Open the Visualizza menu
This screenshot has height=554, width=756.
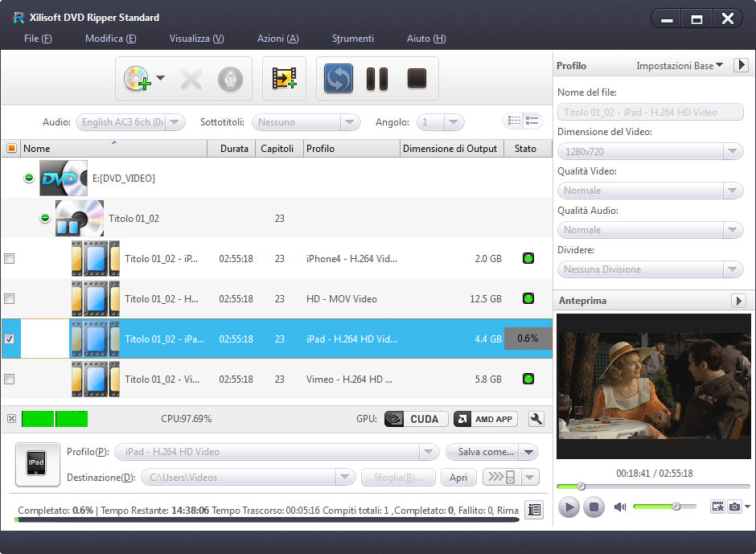(197, 39)
